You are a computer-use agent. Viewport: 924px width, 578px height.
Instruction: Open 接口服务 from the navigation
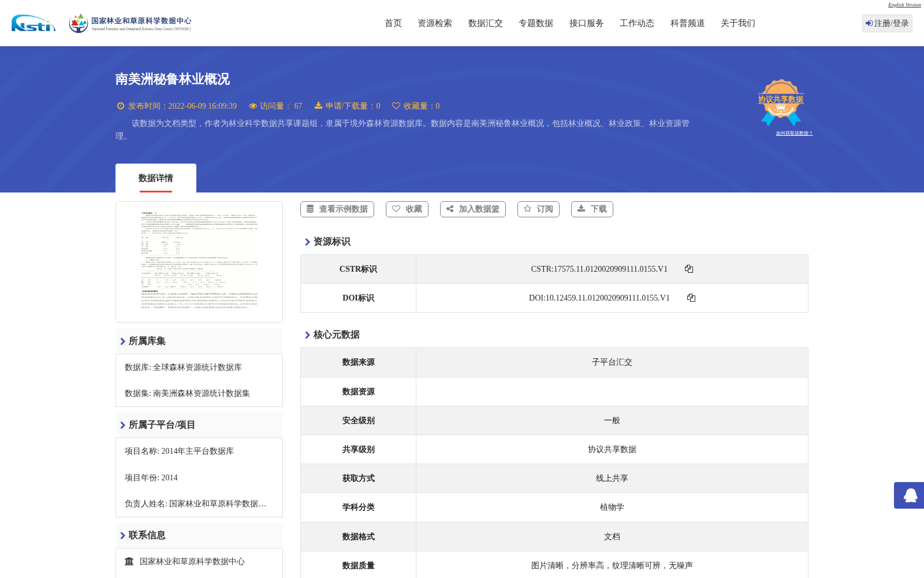click(587, 23)
